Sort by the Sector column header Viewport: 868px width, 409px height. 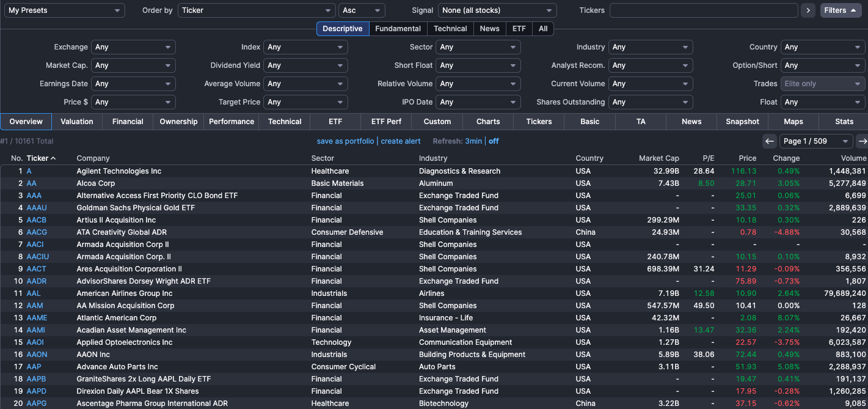(323, 158)
